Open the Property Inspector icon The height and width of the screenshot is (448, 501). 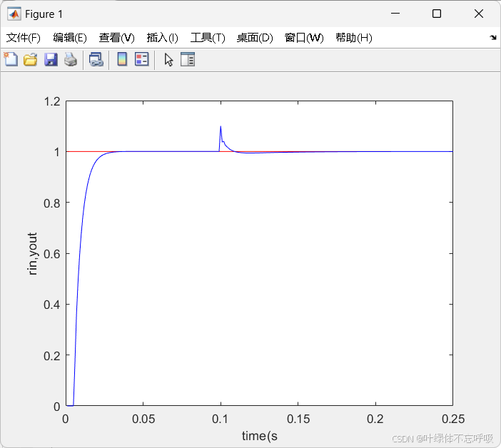[188, 59]
